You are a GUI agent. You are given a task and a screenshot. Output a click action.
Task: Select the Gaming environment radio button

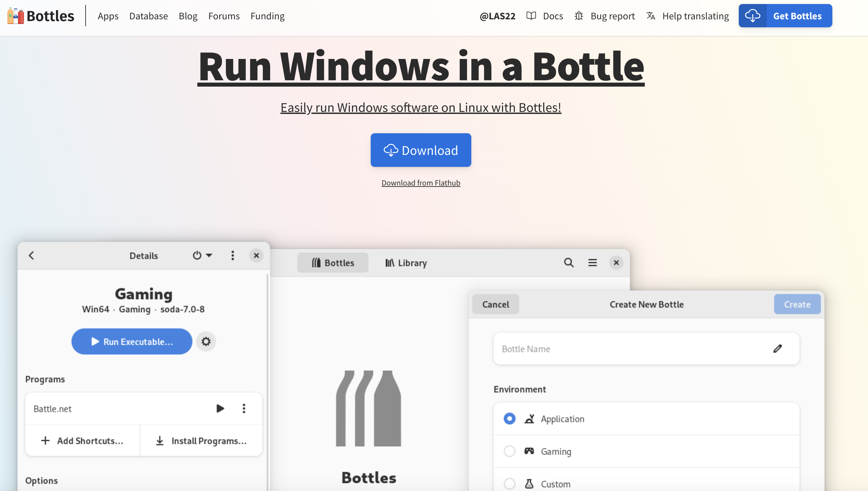tap(509, 451)
